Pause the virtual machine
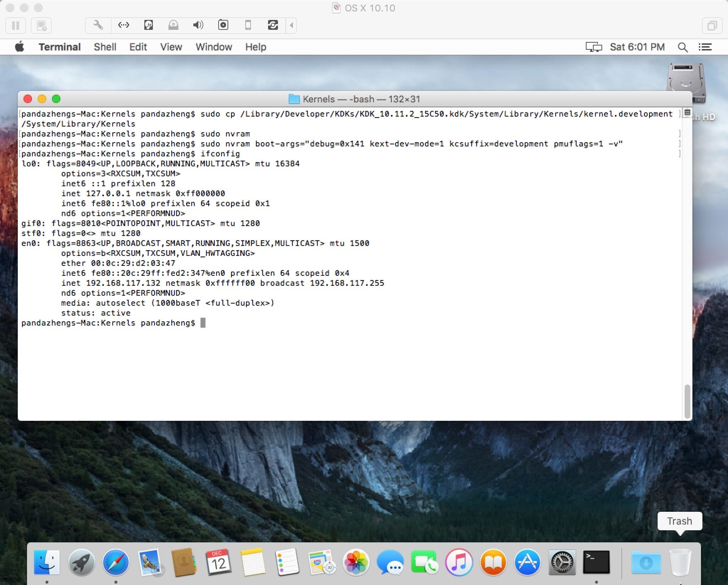This screenshot has height=585, width=728. (16, 26)
